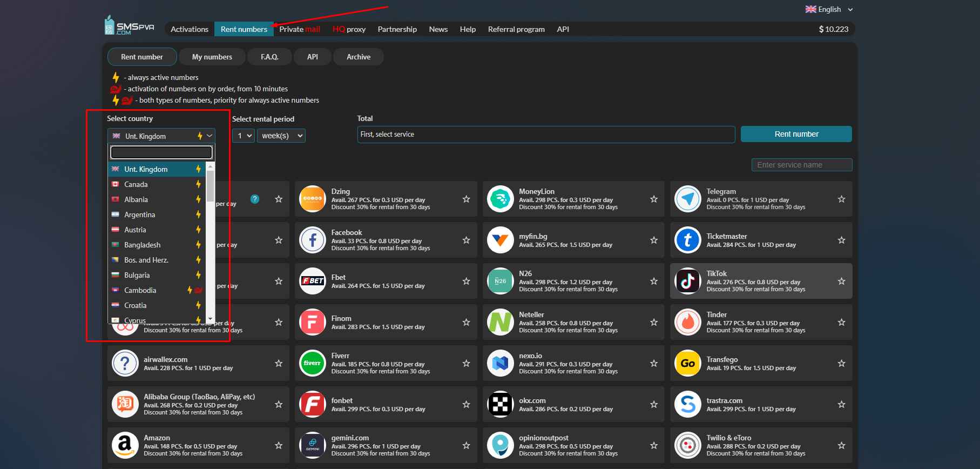Select the Neteller service icon
Screen dimensions: 980x469
click(x=501, y=322)
